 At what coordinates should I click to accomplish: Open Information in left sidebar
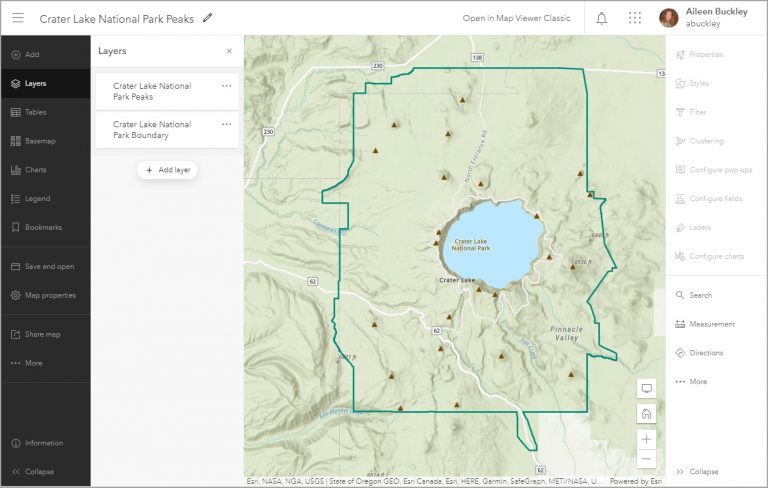46,443
